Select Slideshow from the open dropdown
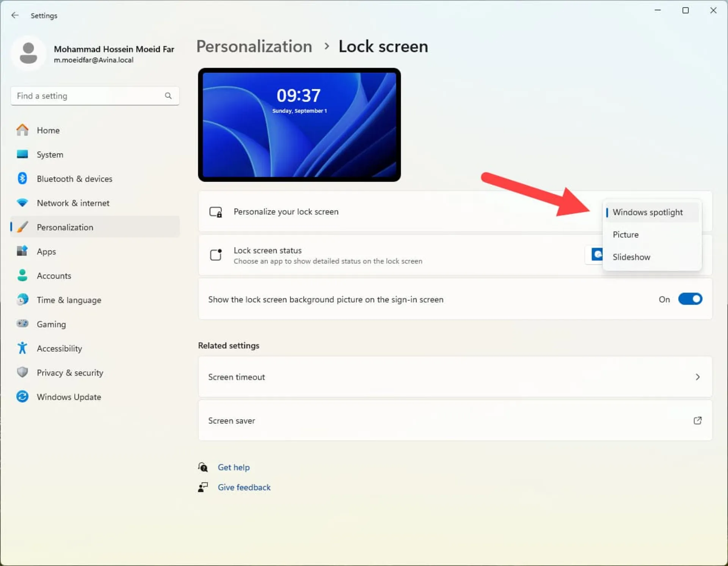 click(x=631, y=257)
